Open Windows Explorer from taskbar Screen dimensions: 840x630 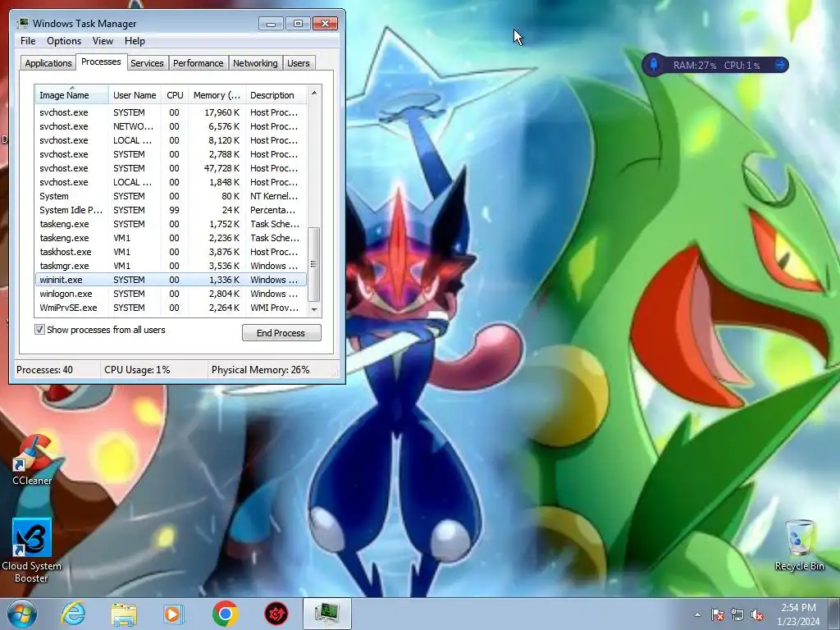point(124,614)
